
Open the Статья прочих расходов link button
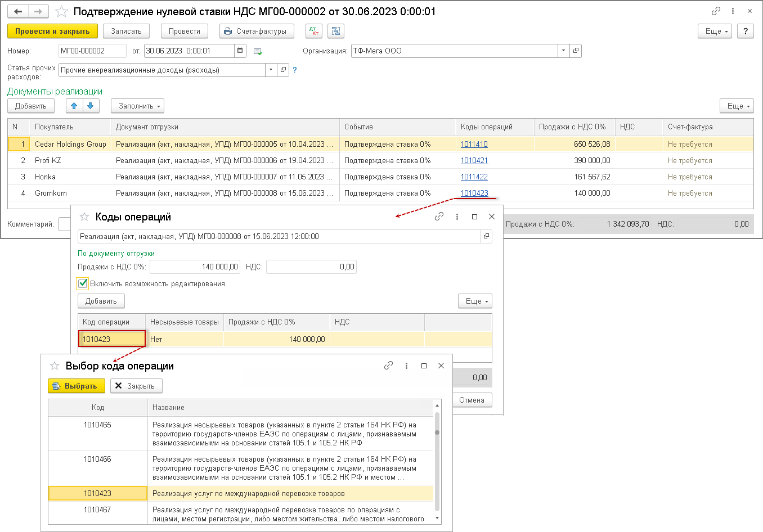point(283,70)
